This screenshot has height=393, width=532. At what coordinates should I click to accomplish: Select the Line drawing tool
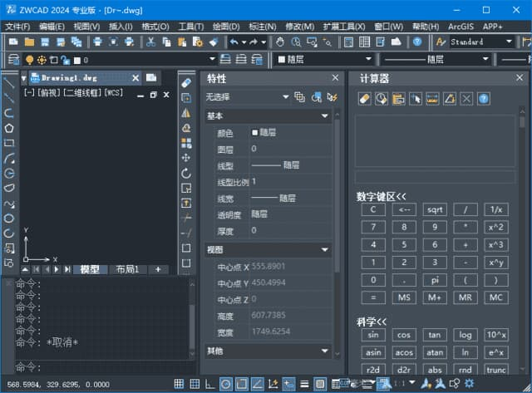coord(9,83)
